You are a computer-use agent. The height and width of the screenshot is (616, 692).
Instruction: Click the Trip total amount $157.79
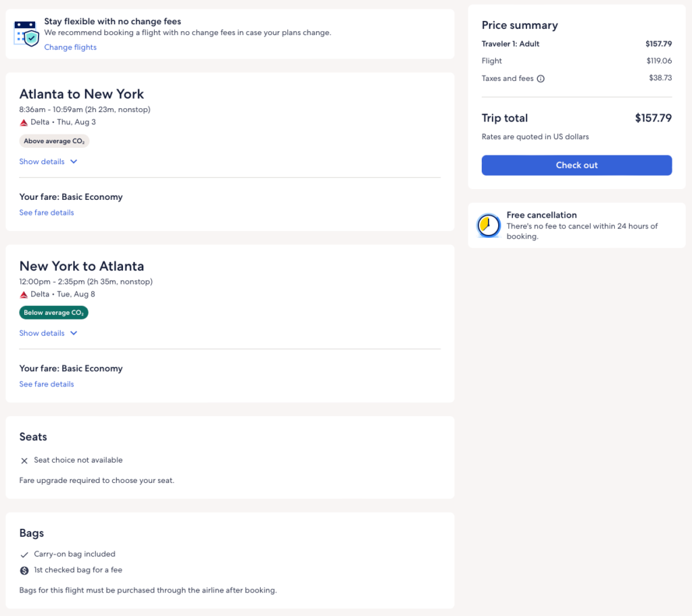tap(653, 118)
